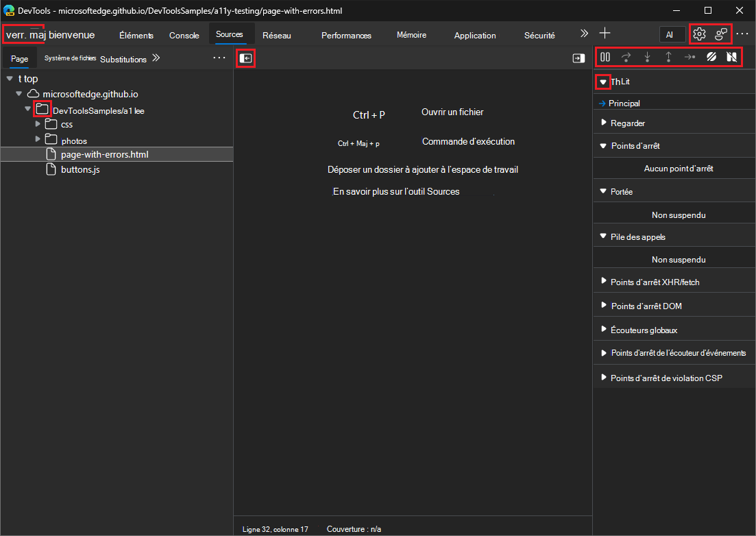Click the css folder icon
This screenshot has width=756, height=536.
click(x=51, y=124)
